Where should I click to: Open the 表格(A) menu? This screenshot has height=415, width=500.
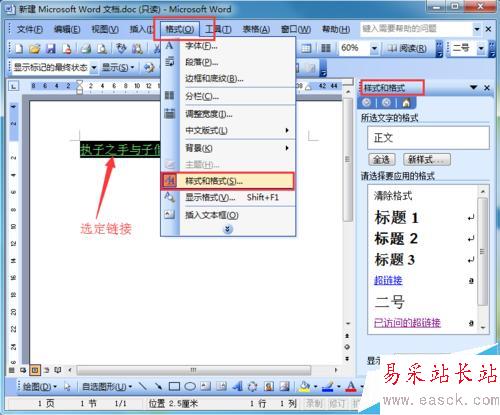[x=256, y=29]
